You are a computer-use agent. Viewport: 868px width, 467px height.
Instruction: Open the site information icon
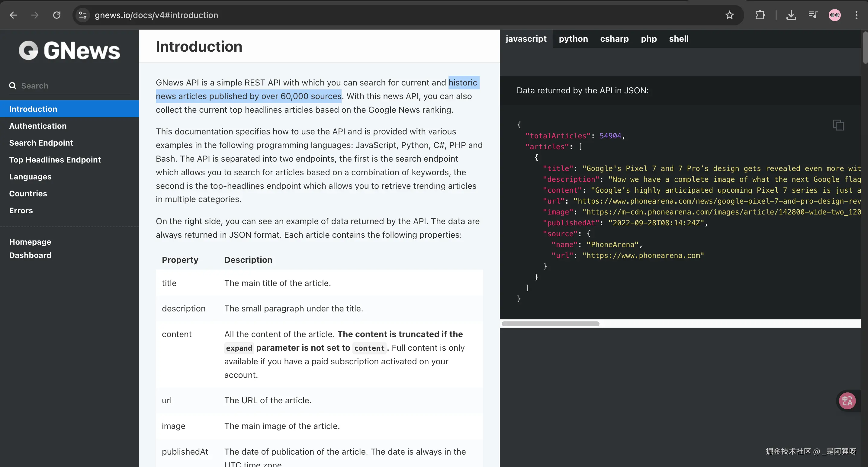pos(82,15)
